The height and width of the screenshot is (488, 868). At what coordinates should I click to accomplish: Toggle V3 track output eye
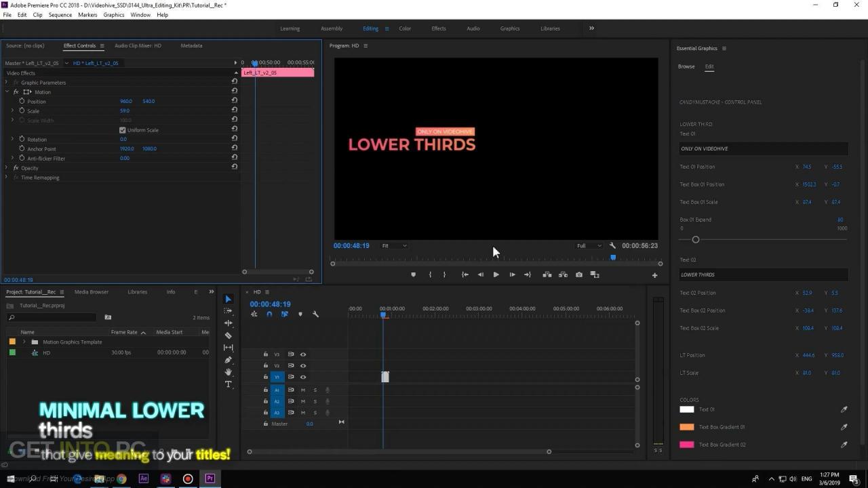click(x=303, y=354)
